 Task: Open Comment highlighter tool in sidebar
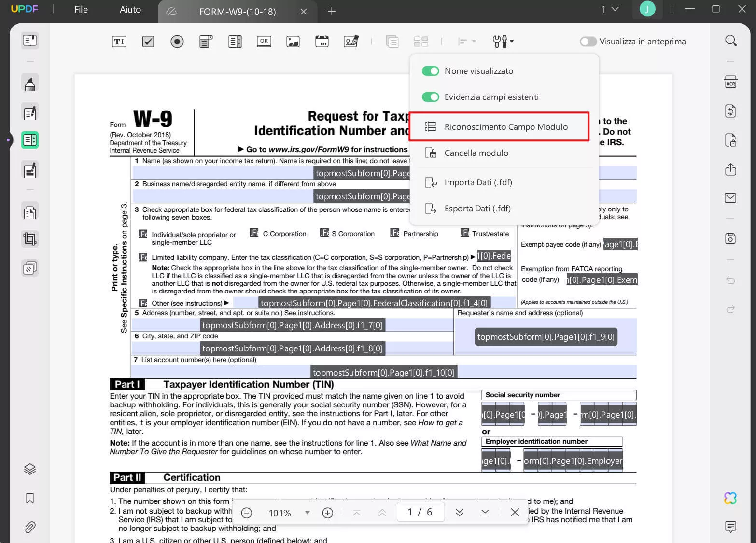click(30, 84)
